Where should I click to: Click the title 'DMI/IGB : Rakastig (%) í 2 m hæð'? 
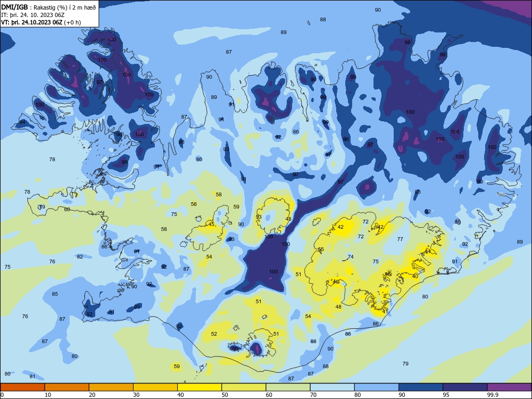[x=48, y=7]
